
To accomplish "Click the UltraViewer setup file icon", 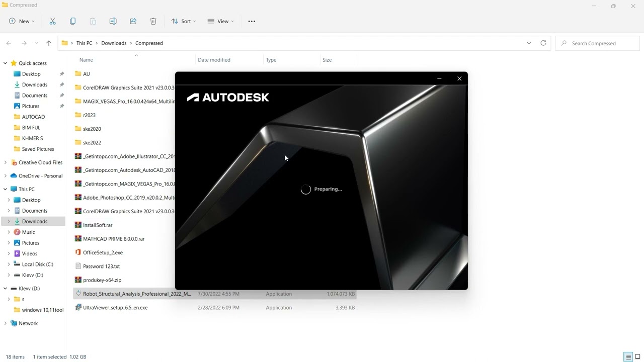I will pos(78,307).
